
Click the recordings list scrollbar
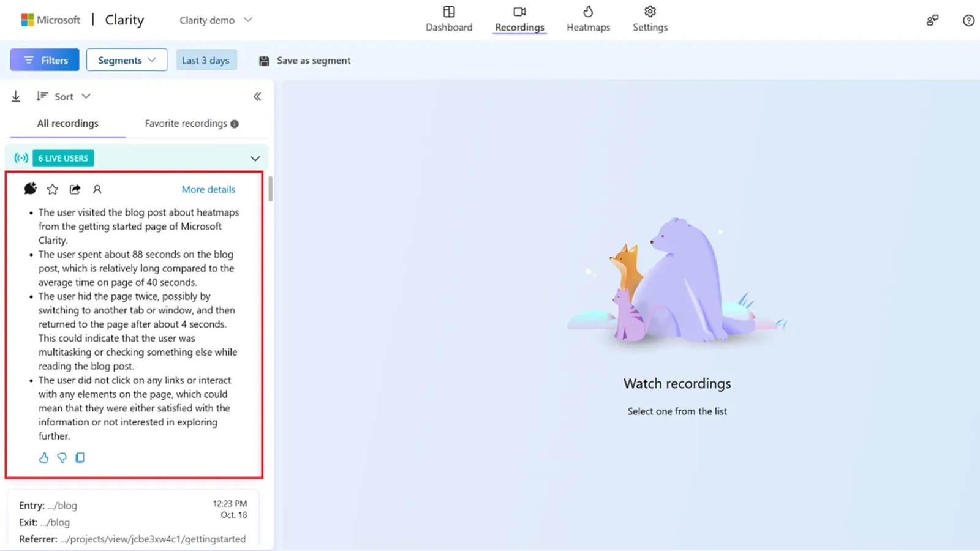pos(270,189)
